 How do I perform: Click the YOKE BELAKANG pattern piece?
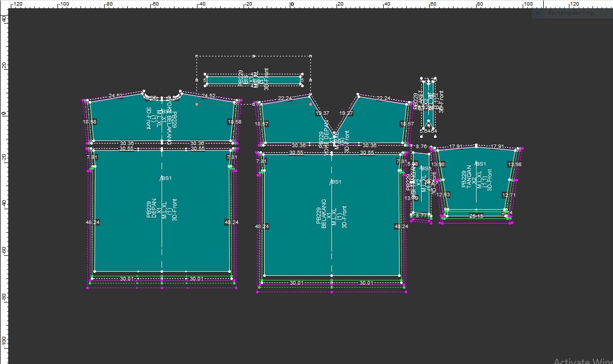click(118, 120)
